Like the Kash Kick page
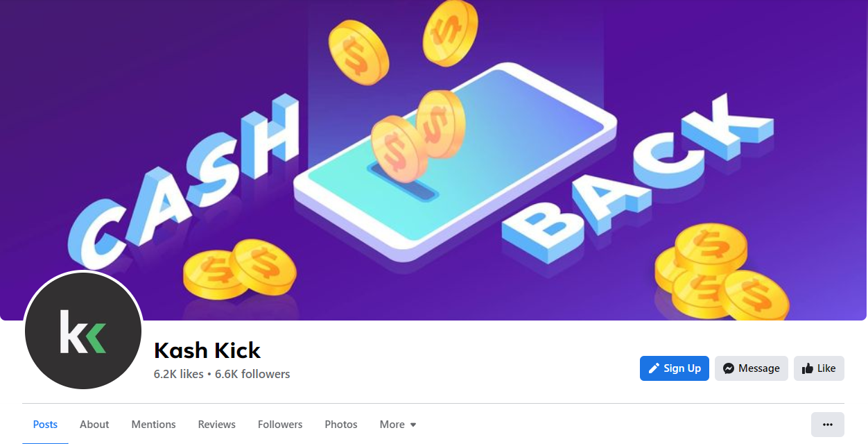Screen dimensions: 868x444 point(819,368)
